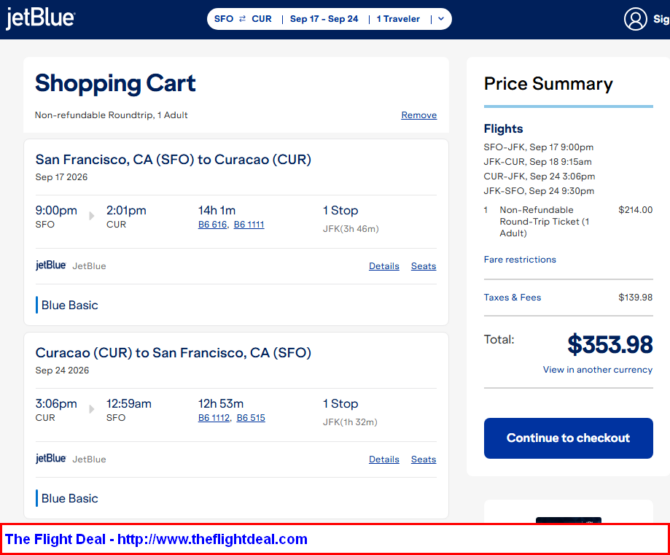View Details for the return CUR to SFO flight
Viewport: 670px width, 555px height.
point(384,459)
